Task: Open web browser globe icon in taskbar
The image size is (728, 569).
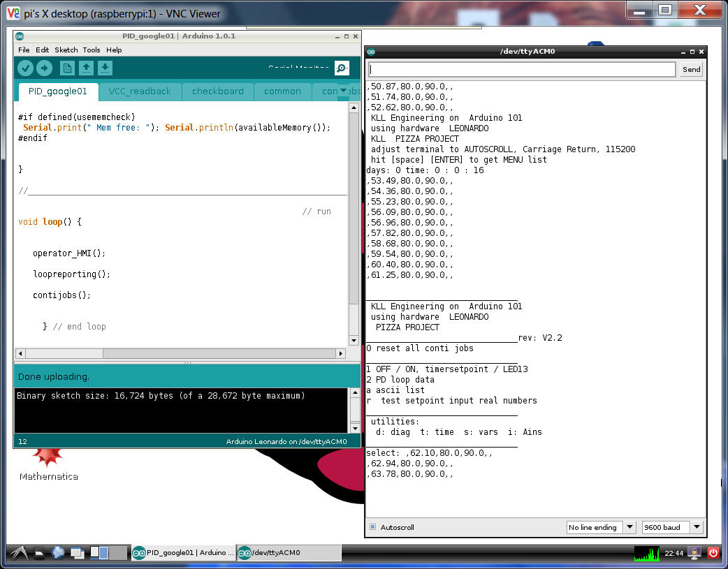Action: pyautogui.click(x=59, y=553)
